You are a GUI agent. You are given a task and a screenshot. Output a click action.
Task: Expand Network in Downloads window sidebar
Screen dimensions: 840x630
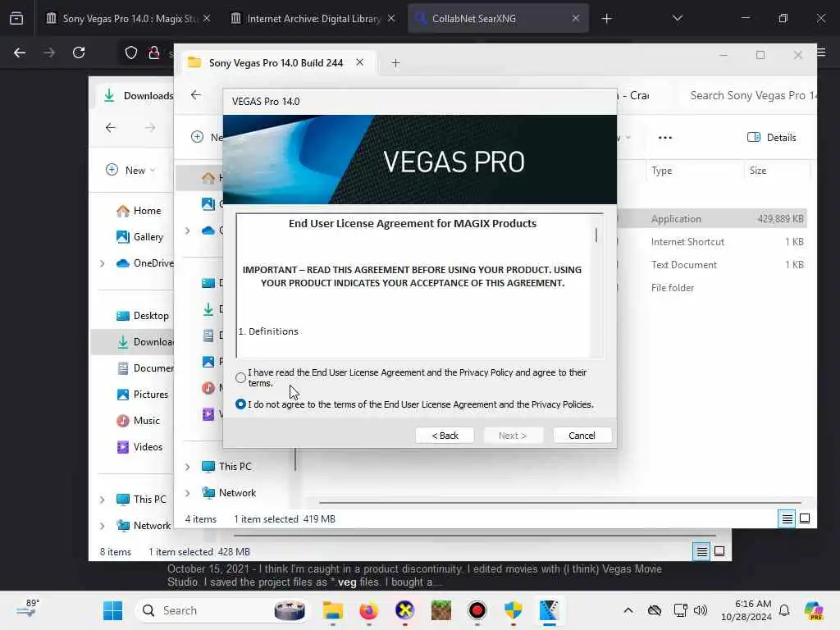103,526
